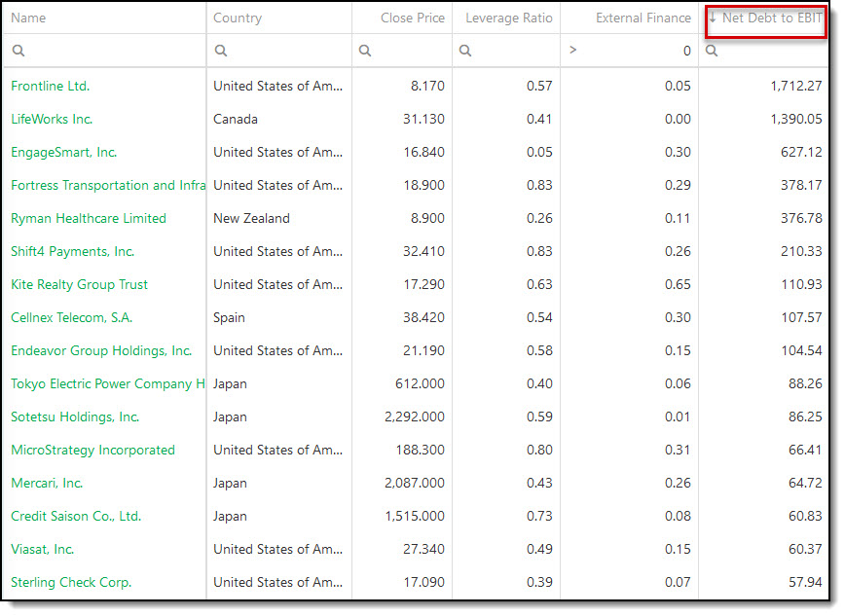Open the LifeWorks Inc. company link
Viewport: 845px width, 616px height.
pyautogui.click(x=52, y=119)
